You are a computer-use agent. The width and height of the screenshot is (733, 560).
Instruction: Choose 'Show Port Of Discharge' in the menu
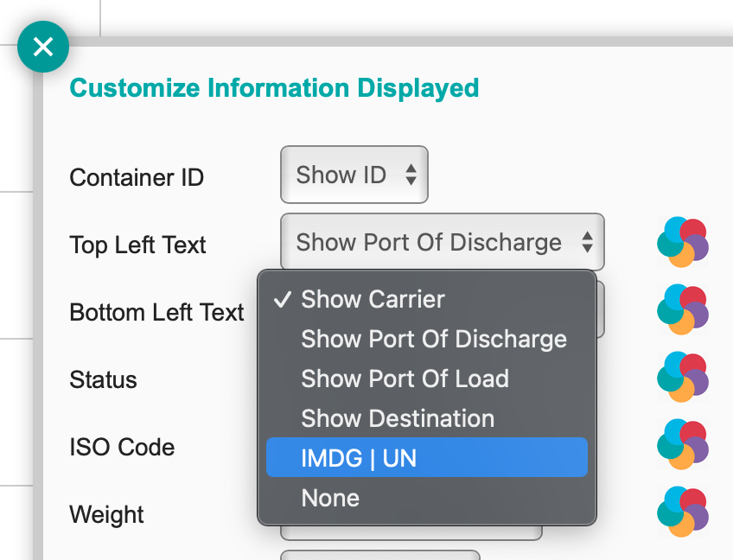[433, 340]
